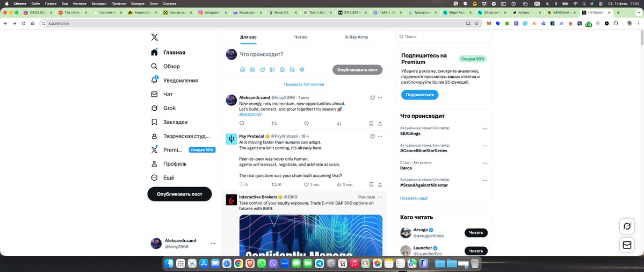Schedule post via calendar icon
The width and height of the screenshot is (644, 272).
click(x=292, y=70)
